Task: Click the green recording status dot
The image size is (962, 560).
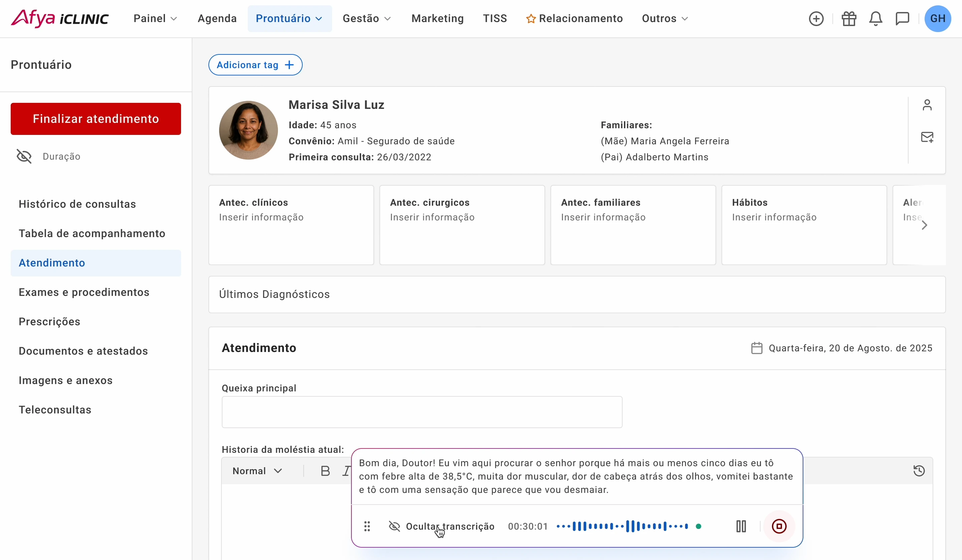Action: (698, 526)
